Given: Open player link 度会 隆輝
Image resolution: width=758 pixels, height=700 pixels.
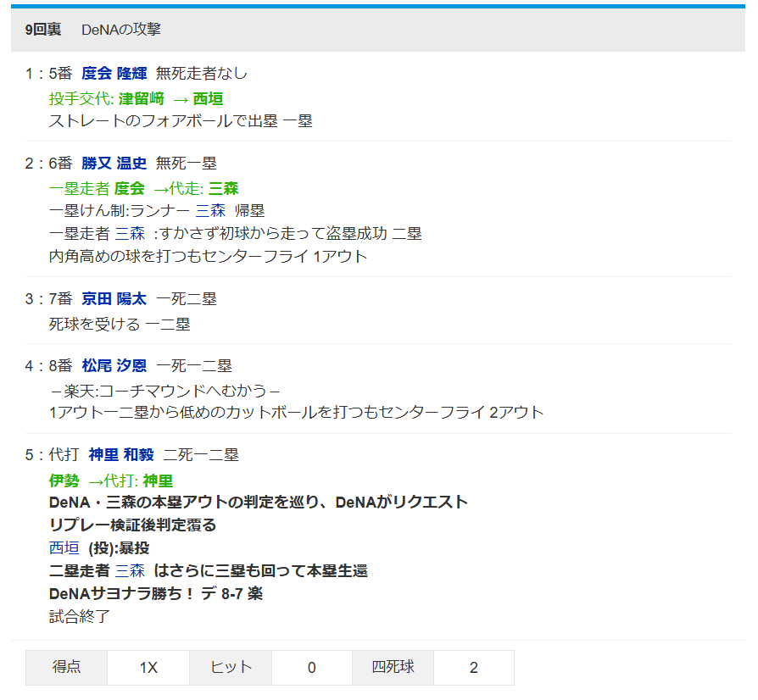Looking at the screenshot, I should 114,74.
